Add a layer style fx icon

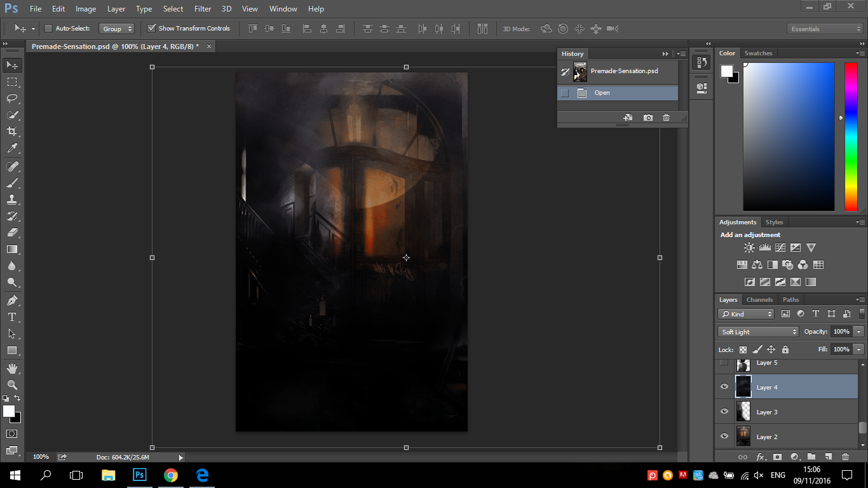coord(760,457)
